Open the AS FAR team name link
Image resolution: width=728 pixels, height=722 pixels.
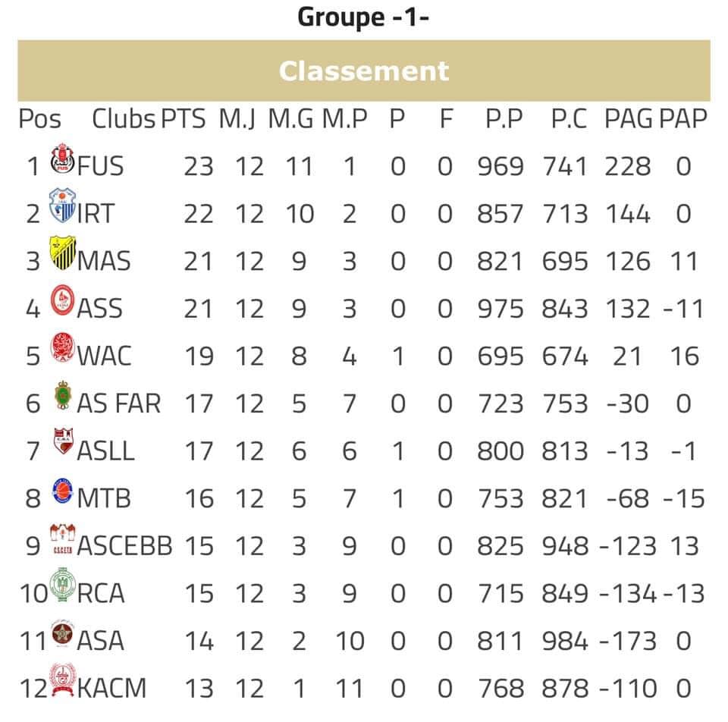click(x=119, y=403)
